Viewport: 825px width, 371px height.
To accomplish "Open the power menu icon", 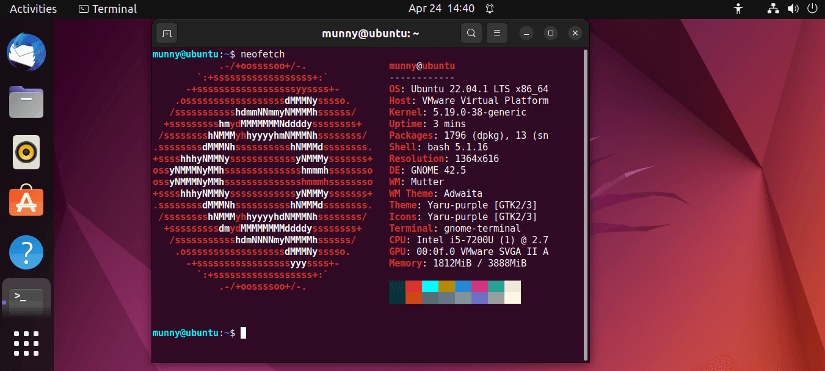I will click(x=812, y=8).
